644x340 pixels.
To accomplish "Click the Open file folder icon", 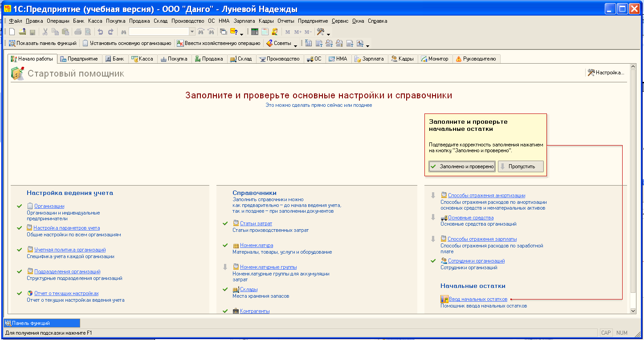I will tap(22, 32).
